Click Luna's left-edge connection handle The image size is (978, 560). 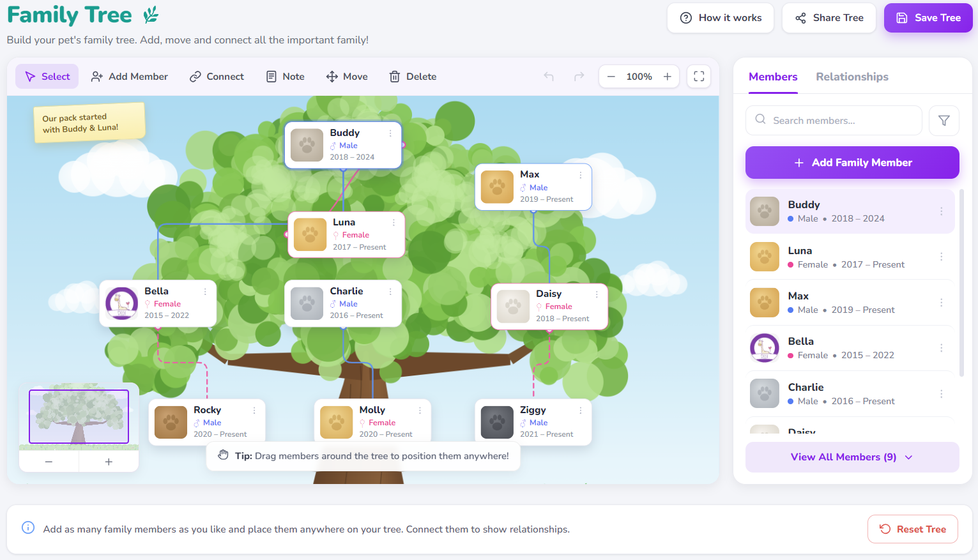point(287,234)
